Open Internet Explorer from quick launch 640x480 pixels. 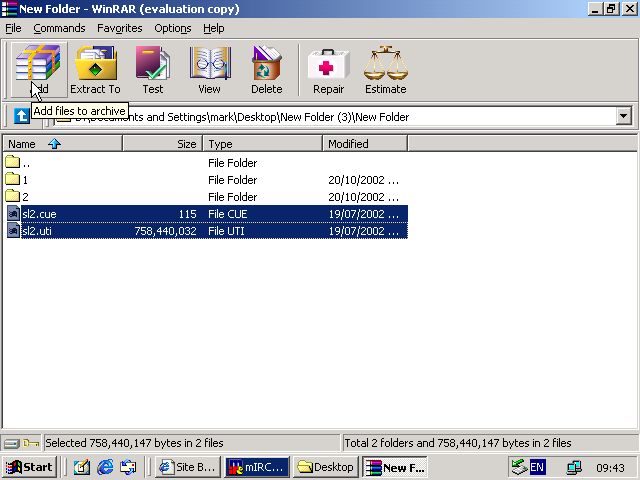(x=105, y=467)
